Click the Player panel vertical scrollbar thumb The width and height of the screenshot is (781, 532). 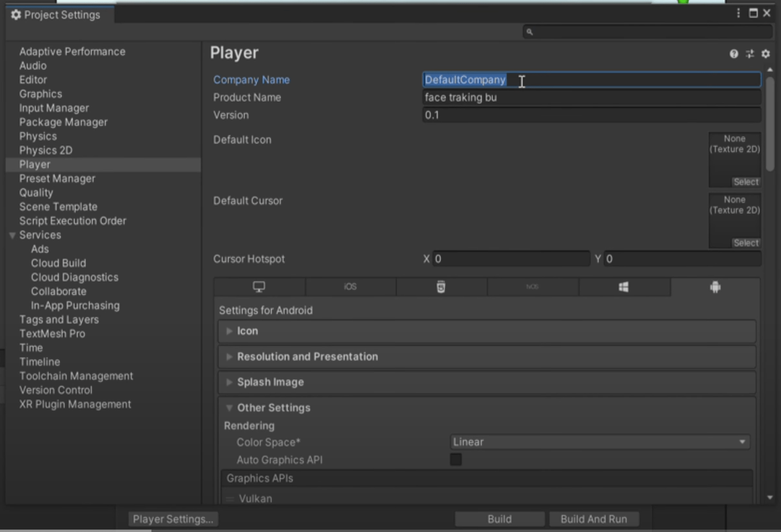769,123
